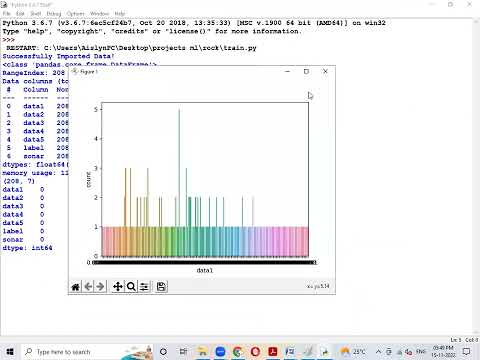Click the 'count' y-axis label in figure
The height and width of the screenshot is (360, 480).
[89, 180]
